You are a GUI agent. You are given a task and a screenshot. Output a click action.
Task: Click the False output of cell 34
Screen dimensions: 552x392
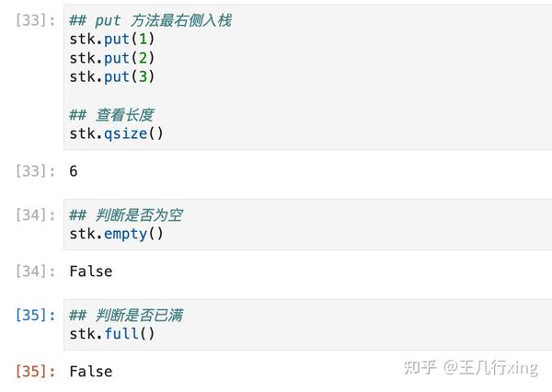click(x=90, y=271)
